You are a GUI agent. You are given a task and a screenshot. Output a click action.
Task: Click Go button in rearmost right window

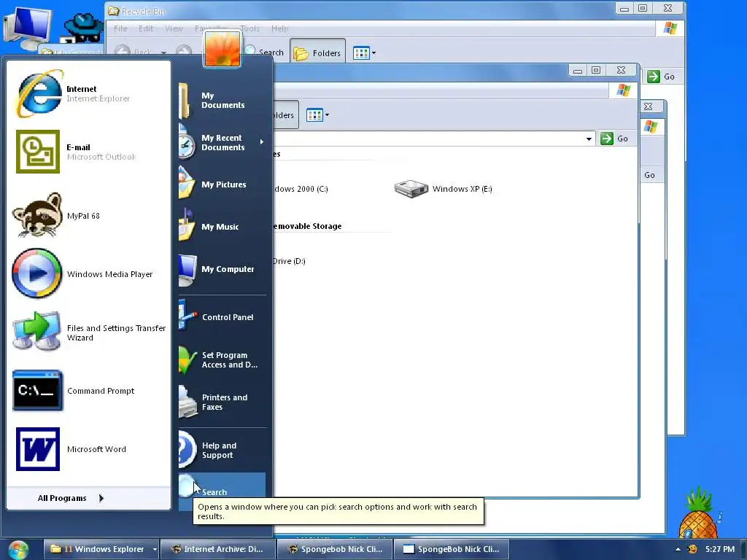[x=650, y=175]
